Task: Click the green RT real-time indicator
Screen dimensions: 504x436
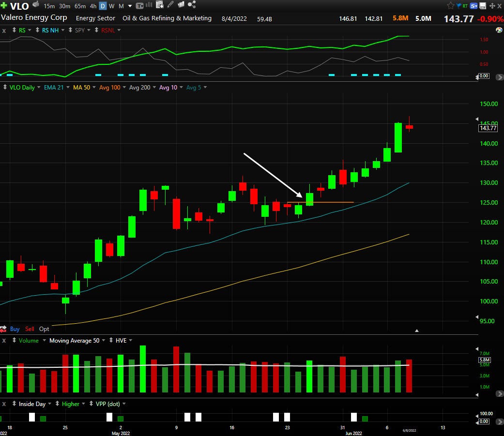Action: click(465, 6)
